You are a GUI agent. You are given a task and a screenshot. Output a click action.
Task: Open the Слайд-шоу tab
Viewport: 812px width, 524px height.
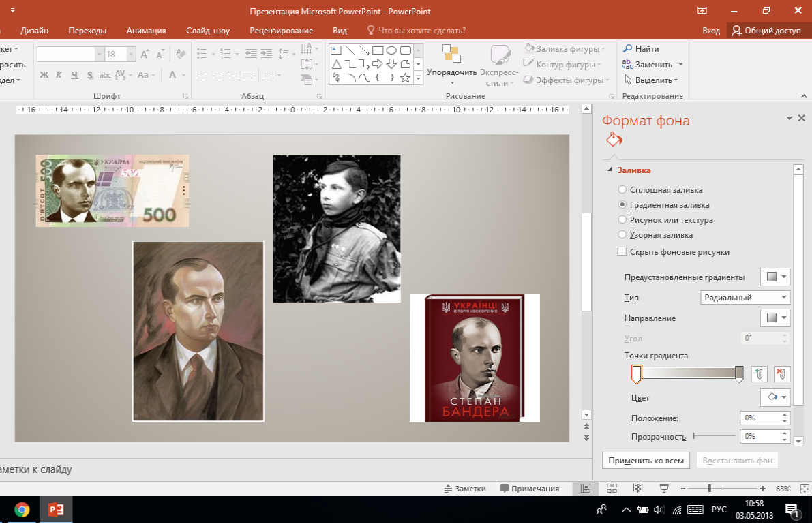(x=208, y=31)
